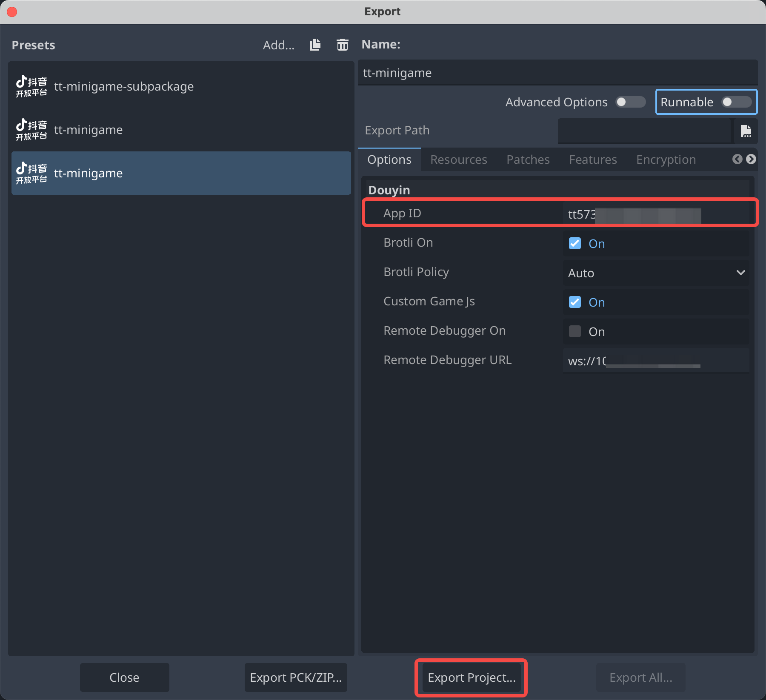Open the Export Path file browser icon
Image resolution: width=766 pixels, height=700 pixels.
746,131
